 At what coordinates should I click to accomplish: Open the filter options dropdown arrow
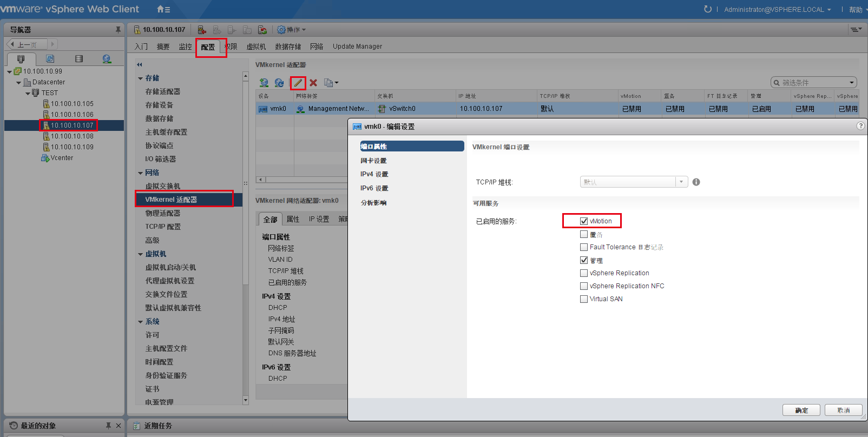(852, 83)
